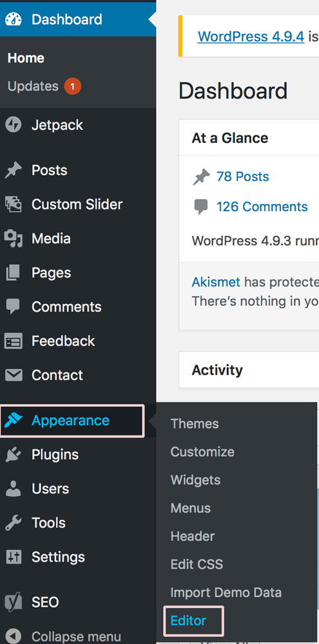
Task: Click the Pages document icon
Action: (x=14, y=272)
